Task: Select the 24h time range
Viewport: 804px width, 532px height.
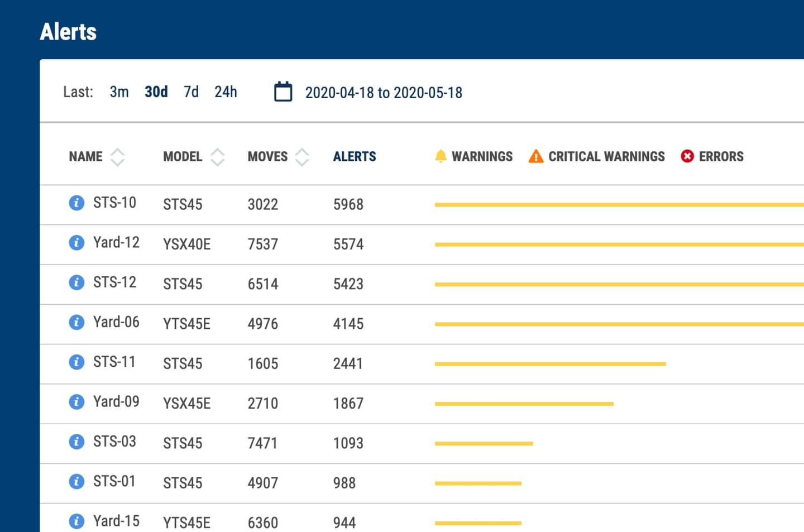Action: click(226, 92)
